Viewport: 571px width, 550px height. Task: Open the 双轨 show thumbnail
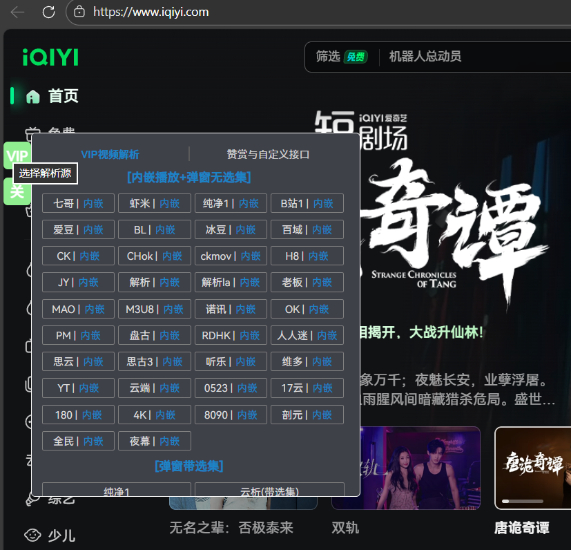pyautogui.click(x=420, y=468)
